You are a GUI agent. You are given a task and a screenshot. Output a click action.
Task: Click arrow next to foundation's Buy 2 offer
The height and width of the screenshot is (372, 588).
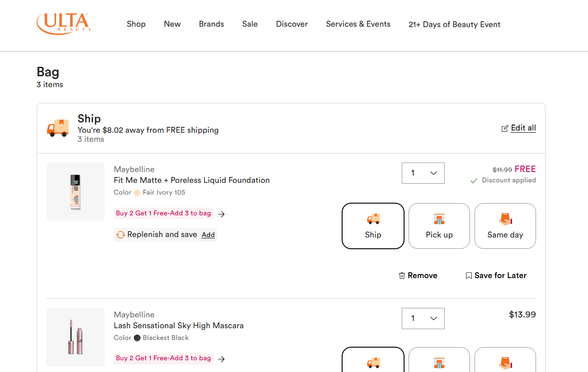(221, 214)
